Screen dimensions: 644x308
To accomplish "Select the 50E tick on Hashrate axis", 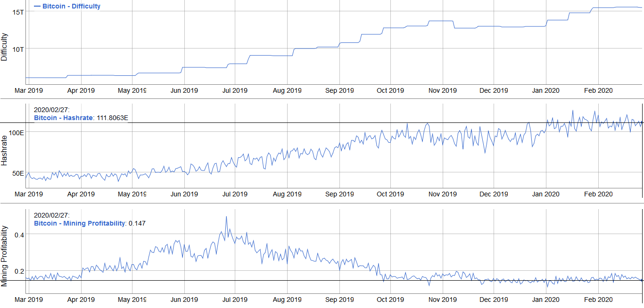I will coord(18,173).
